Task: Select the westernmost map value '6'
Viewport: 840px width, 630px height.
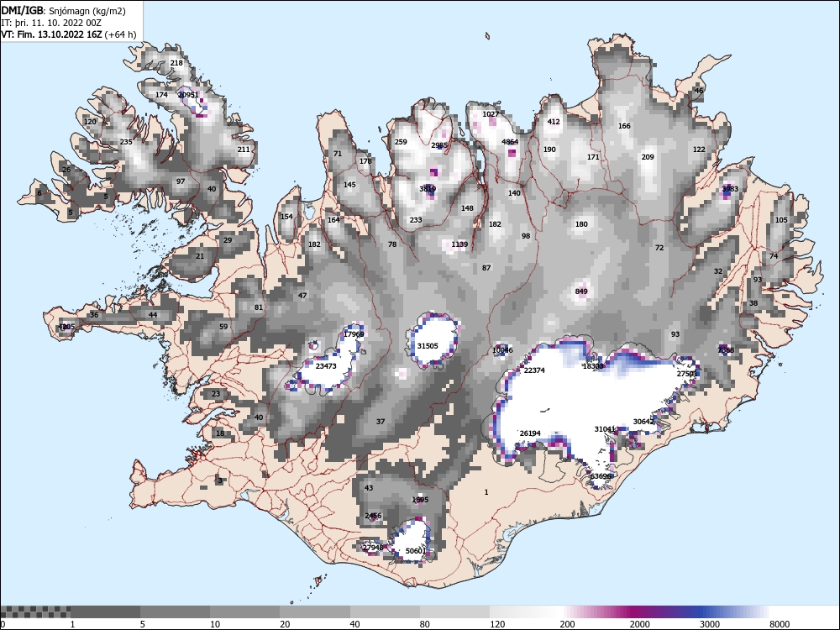Action: pos(39,193)
